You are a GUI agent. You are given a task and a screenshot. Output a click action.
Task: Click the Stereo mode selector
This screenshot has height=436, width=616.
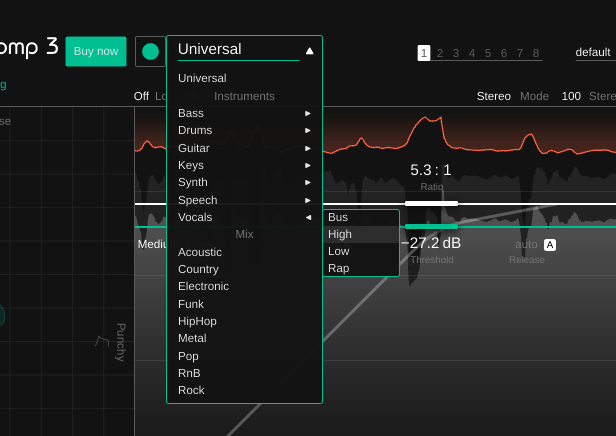[x=493, y=96]
